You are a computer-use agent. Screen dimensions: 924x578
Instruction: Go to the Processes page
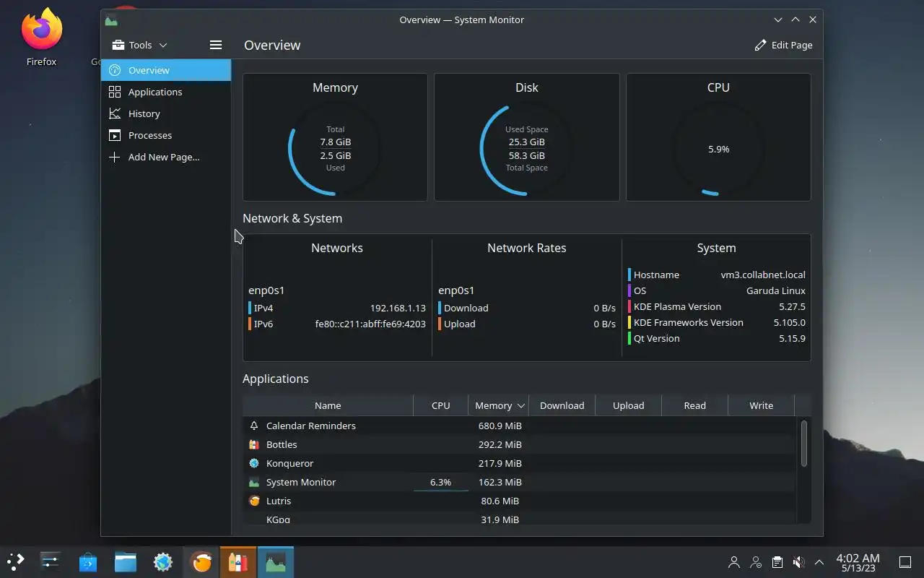166,135
